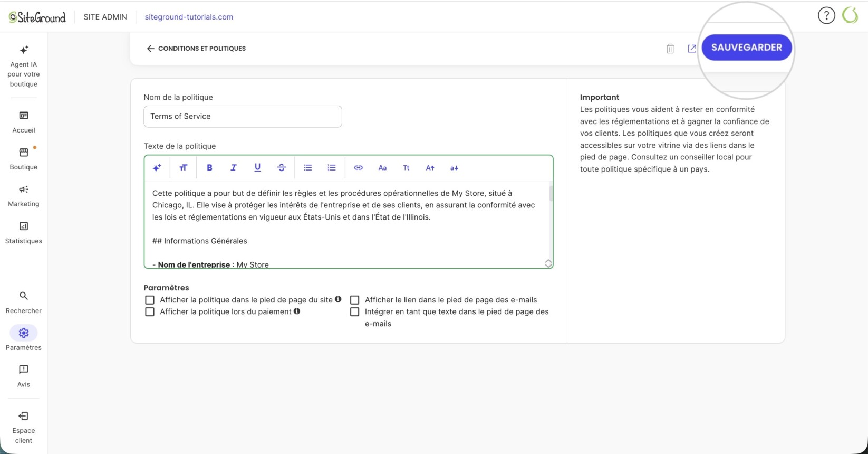Convert text to lowercase
This screenshot has height=454, width=868.
pyautogui.click(x=454, y=168)
